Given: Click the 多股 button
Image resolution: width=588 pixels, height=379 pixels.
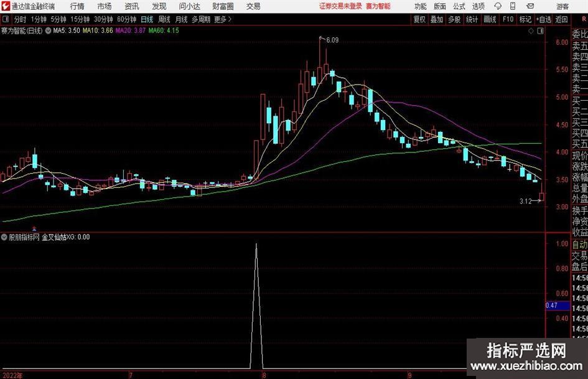Looking at the screenshot, I should pyautogui.click(x=454, y=19).
